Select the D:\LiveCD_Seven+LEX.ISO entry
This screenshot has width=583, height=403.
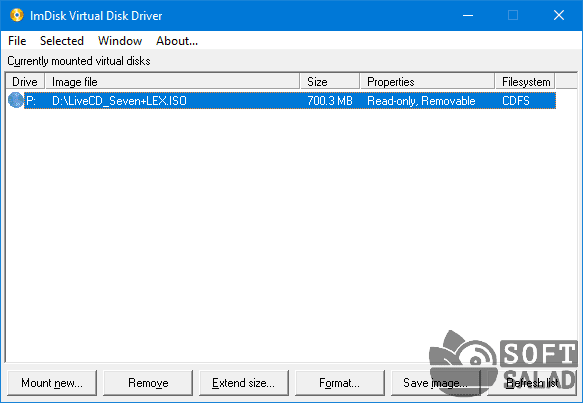pos(119,101)
